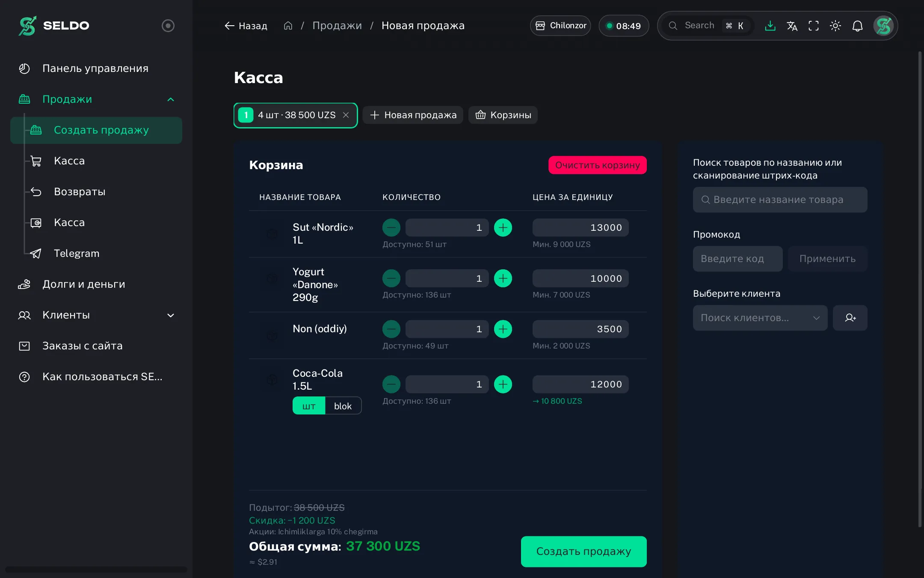Image resolution: width=924 pixels, height=578 pixels.
Task: Edit the 13000 price for Sut «Nordic»
Action: 580,227
